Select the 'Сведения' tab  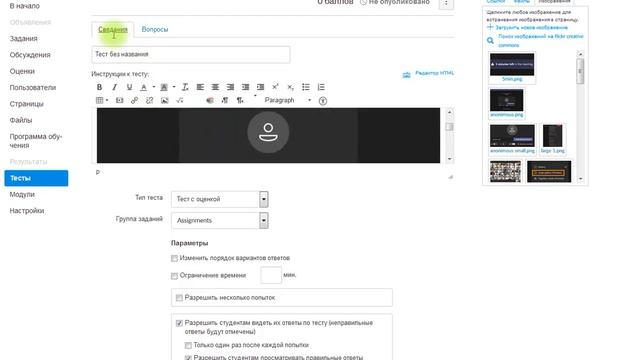113,29
